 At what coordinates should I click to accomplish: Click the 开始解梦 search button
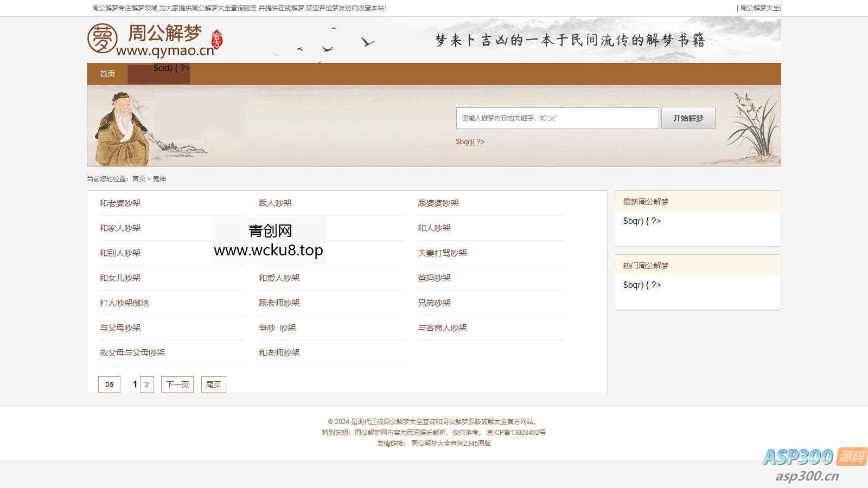point(688,118)
